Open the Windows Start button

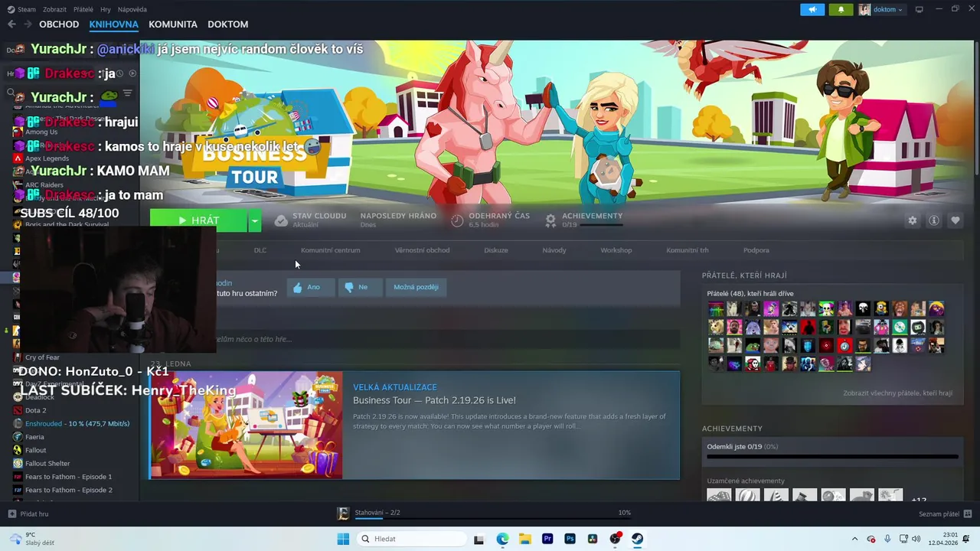tap(342, 539)
